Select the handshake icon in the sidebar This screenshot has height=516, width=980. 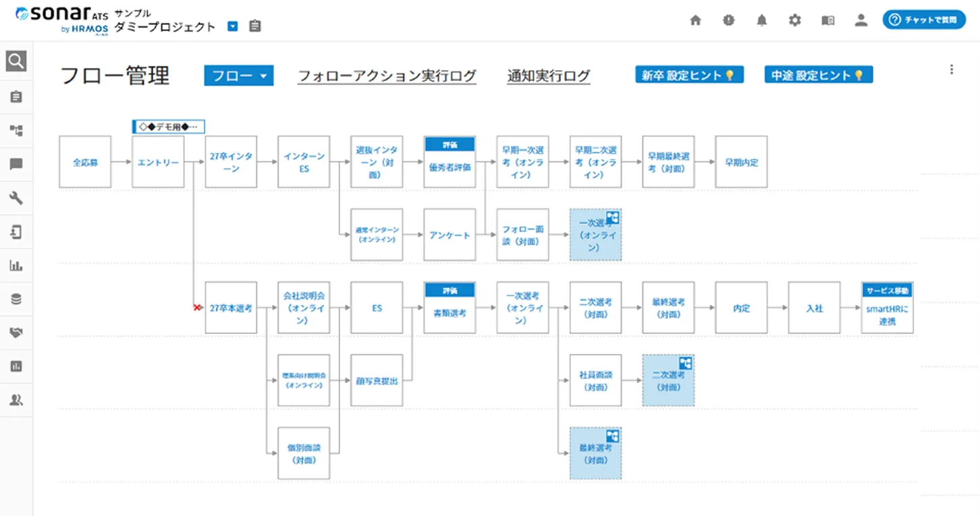tap(16, 332)
